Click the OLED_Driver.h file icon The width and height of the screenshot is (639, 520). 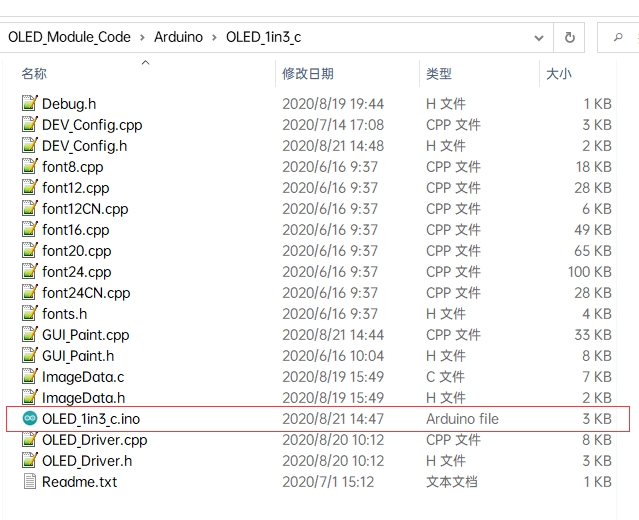30,461
